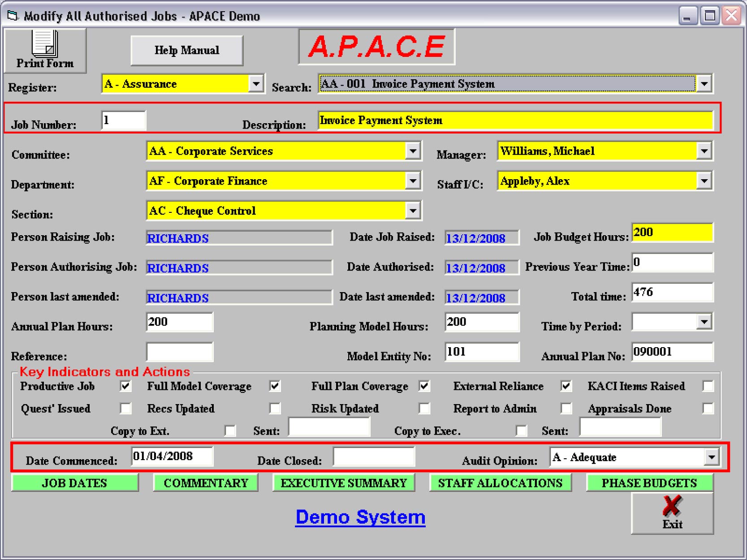Click the A.P.A.C.E logo banner

coord(376,47)
